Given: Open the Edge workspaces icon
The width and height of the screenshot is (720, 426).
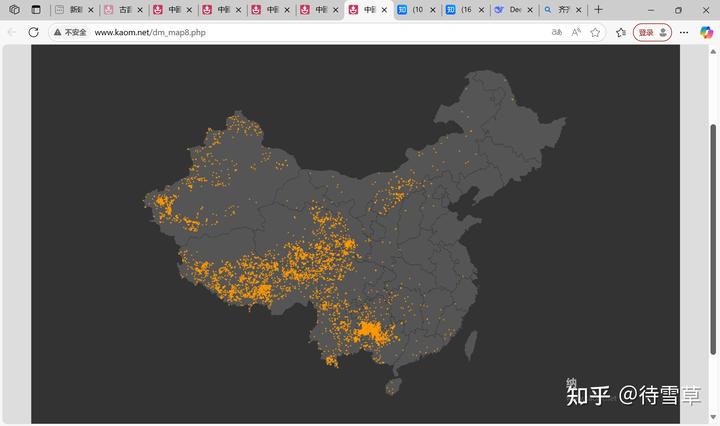Looking at the screenshot, I should tap(14, 9).
